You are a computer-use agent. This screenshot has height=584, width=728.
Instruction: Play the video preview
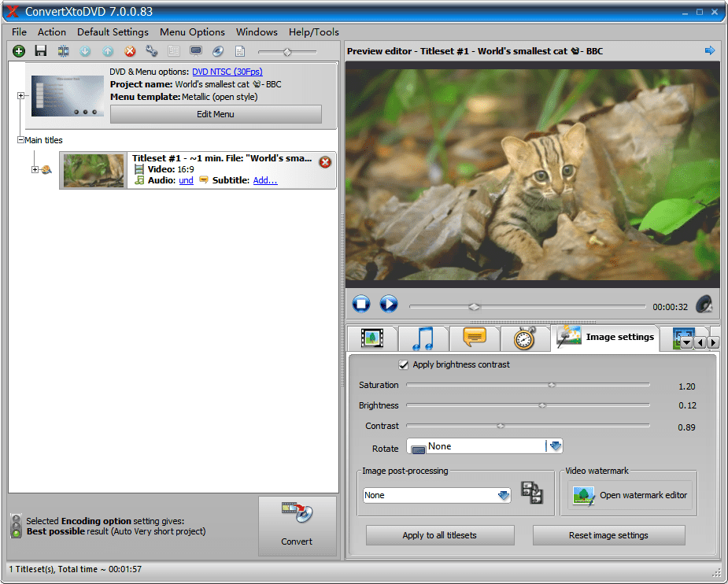tap(388, 304)
